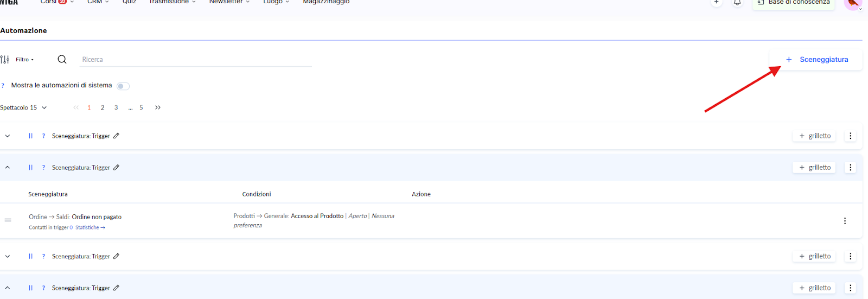
Task: Add a new Sceneggiatura
Action: tap(816, 60)
